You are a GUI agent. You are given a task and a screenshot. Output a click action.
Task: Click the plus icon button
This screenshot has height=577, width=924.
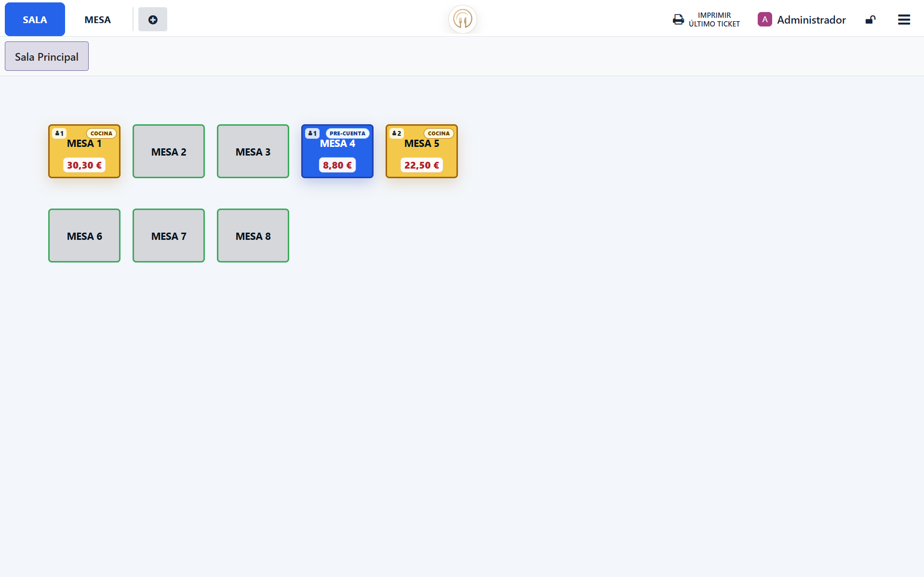(153, 20)
